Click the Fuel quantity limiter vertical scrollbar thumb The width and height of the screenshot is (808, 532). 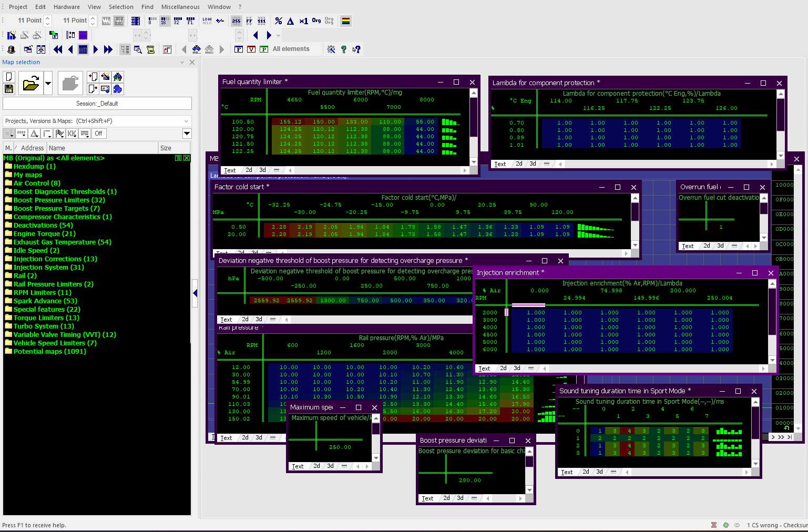click(x=474, y=117)
